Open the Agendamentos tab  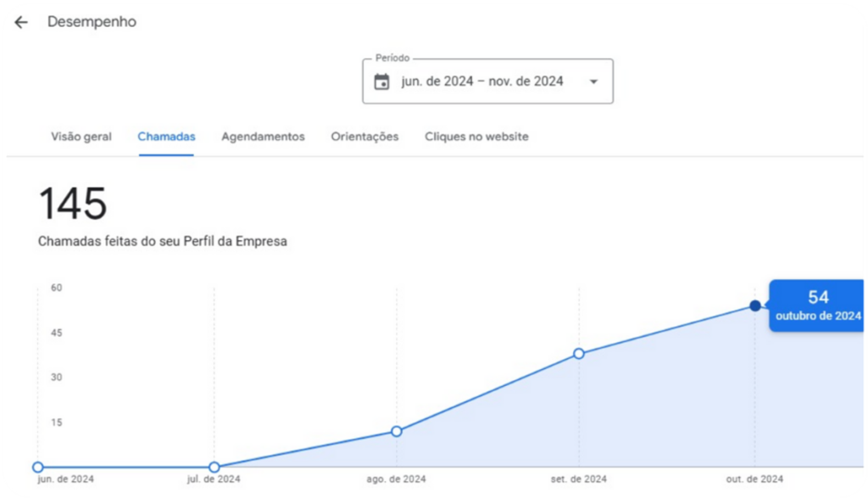[263, 137]
